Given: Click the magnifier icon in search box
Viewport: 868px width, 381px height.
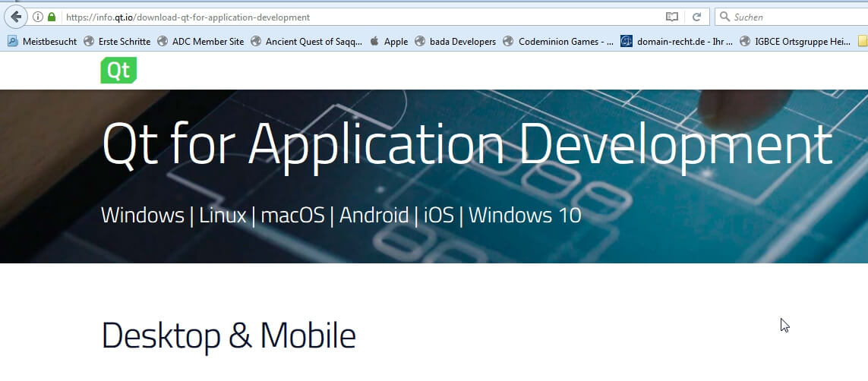Looking at the screenshot, I should 724,17.
